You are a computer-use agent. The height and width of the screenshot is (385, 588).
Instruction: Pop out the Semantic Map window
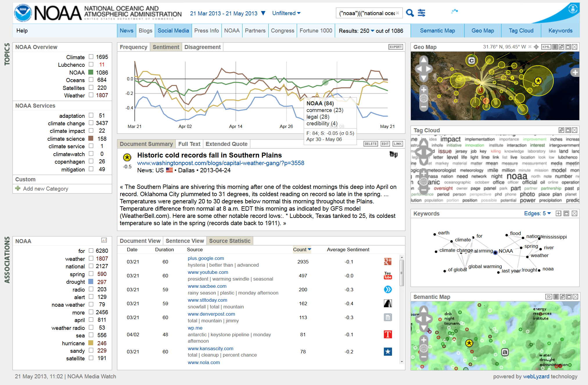coord(562,297)
